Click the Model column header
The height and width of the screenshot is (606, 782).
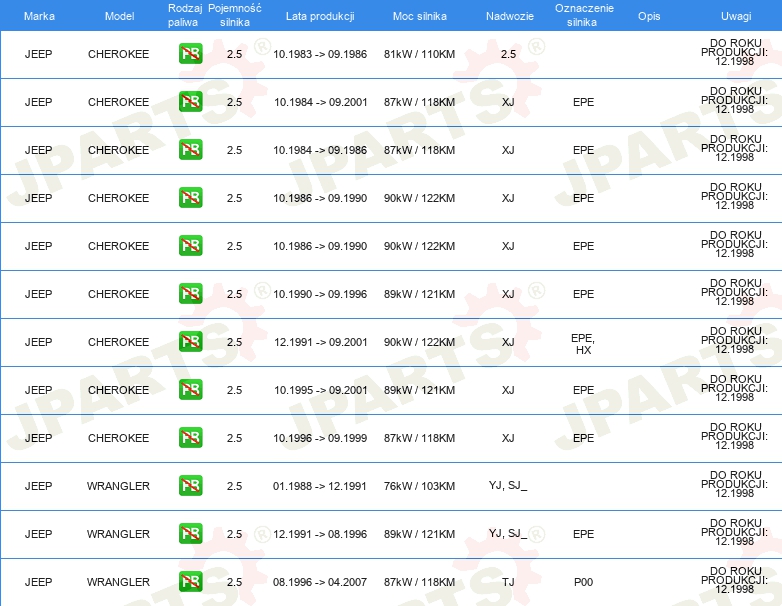119,16
